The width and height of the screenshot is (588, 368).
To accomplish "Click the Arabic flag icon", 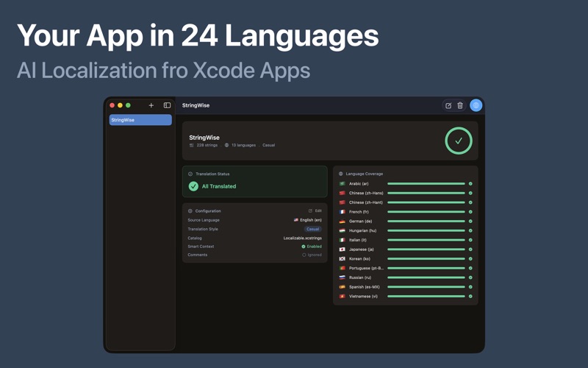I will click(x=342, y=183).
